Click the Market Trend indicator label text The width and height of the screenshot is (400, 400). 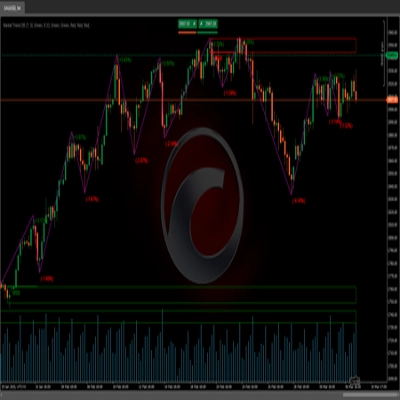(x=47, y=25)
